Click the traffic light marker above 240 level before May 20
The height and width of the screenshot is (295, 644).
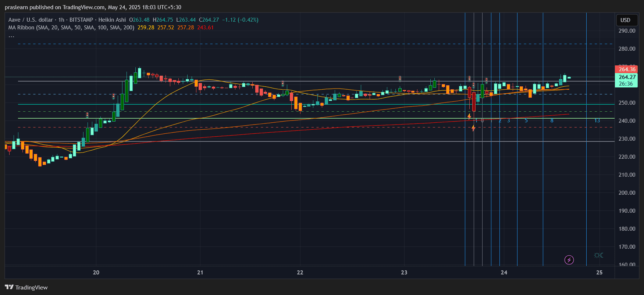point(87,115)
